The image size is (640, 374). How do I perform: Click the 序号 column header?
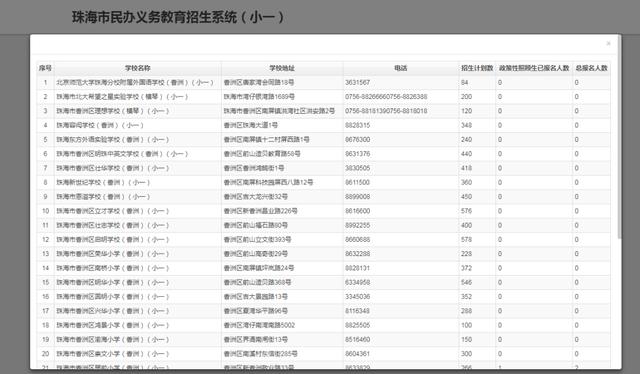tap(45, 68)
